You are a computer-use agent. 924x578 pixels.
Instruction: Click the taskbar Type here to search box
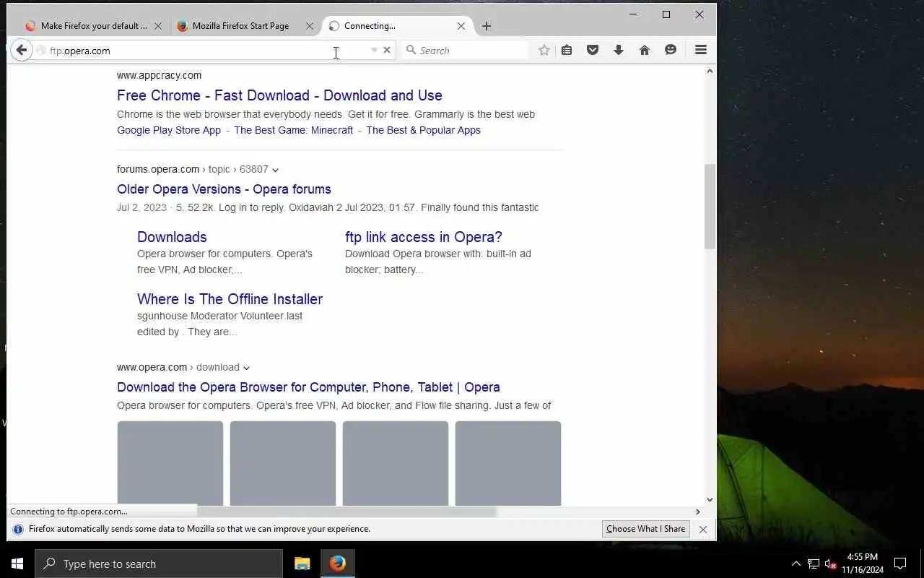coord(159,564)
